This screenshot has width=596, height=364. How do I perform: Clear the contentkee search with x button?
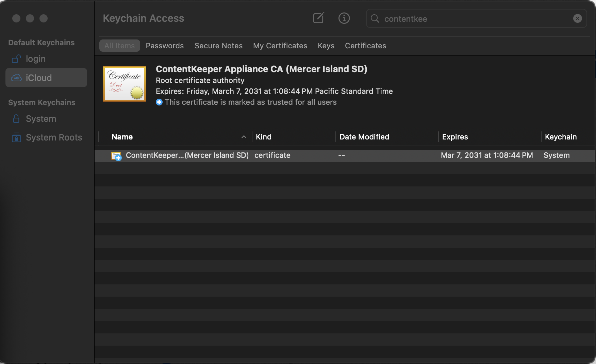click(x=577, y=18)
